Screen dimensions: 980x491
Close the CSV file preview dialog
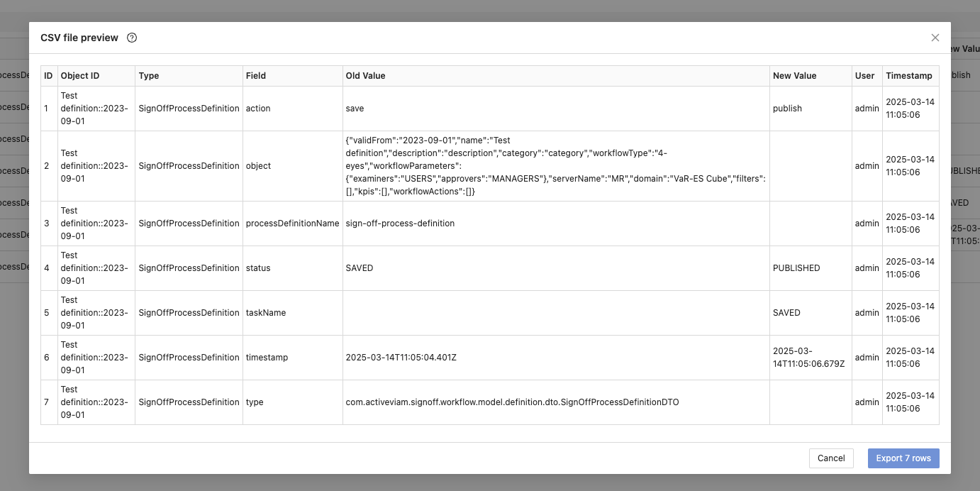point(935,38)
